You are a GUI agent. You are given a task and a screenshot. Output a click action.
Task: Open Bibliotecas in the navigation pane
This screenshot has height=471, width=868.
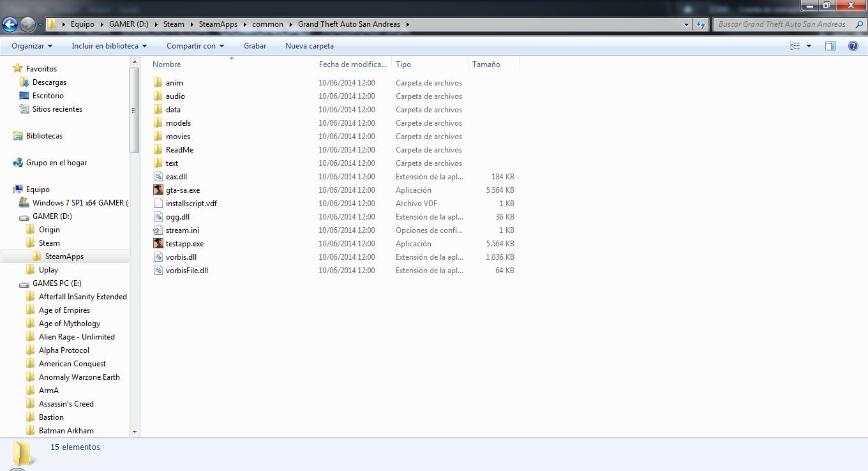pyautogui.click(x=44, y=136)
